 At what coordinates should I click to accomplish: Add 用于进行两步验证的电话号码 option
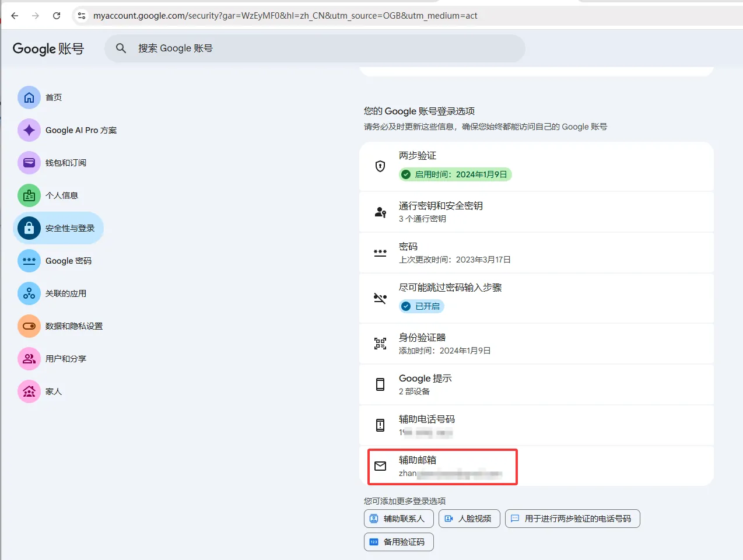tap(573, 519)
